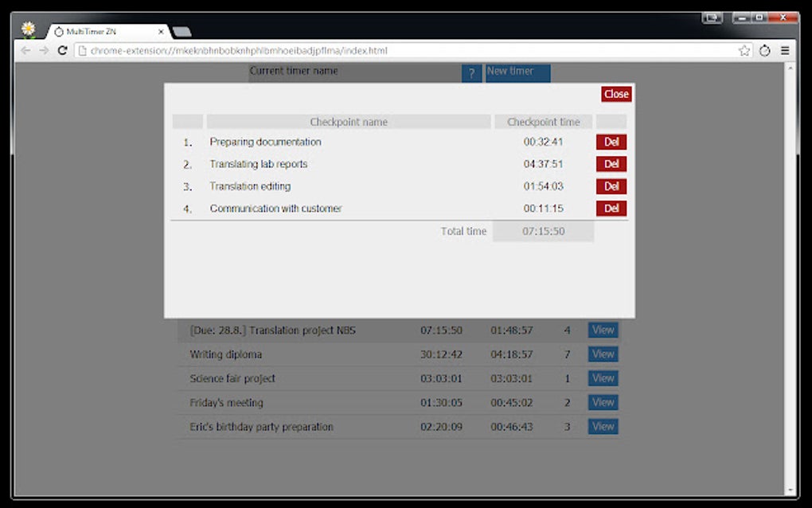Open the help question mark button

tap(471, 73)
